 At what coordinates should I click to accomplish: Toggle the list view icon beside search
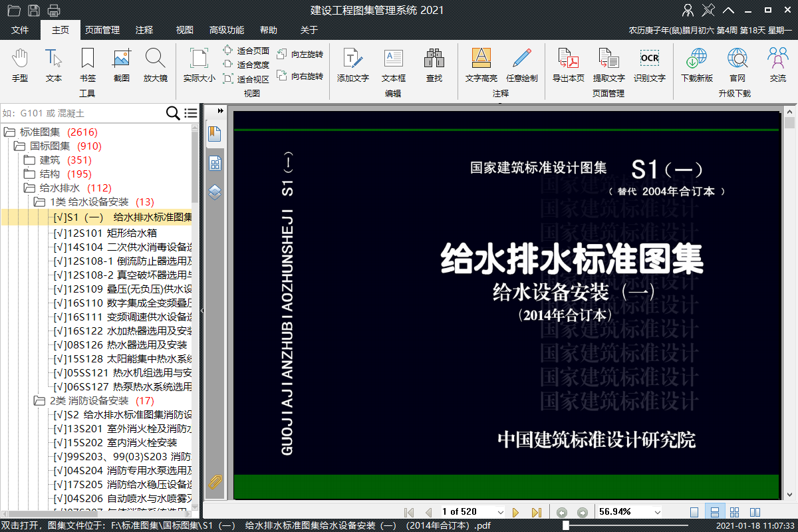(x=191, y=113)
